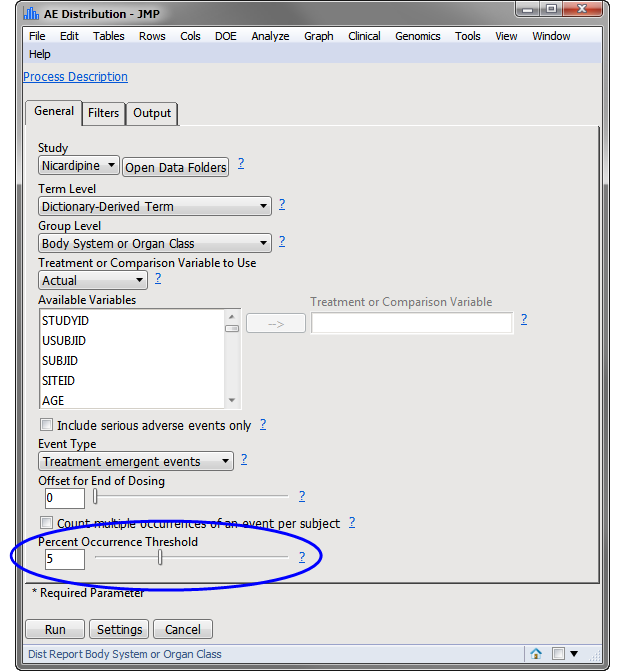Open the Tools menu

coord(468,36)
